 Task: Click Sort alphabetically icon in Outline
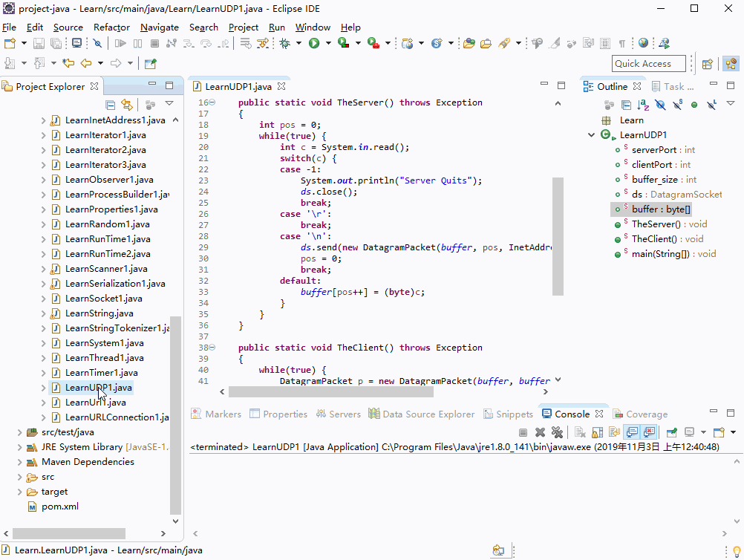point(643,105)
